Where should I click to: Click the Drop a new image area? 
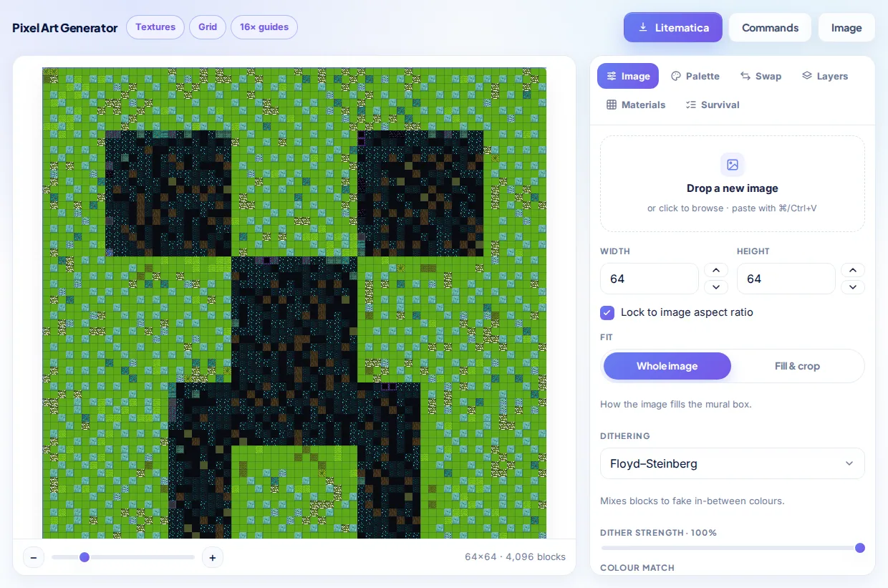[x=733, y=184]
